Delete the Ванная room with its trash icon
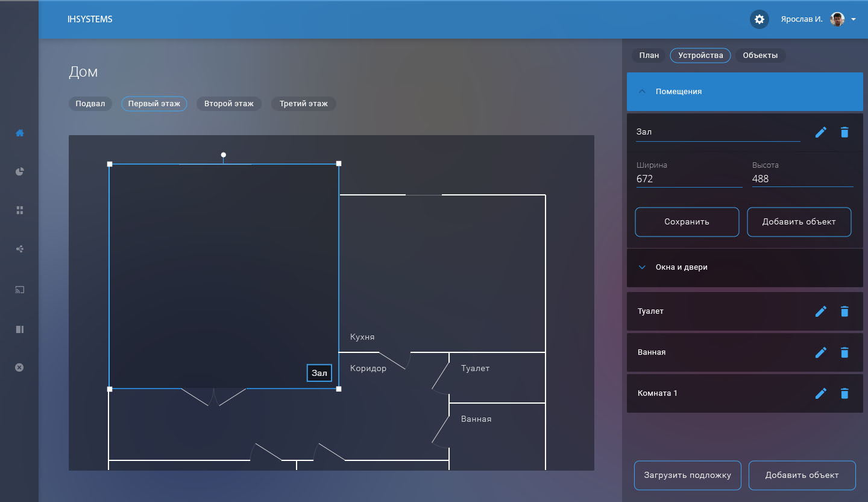This screenshot has height=502, width=868. pos(844,352)
